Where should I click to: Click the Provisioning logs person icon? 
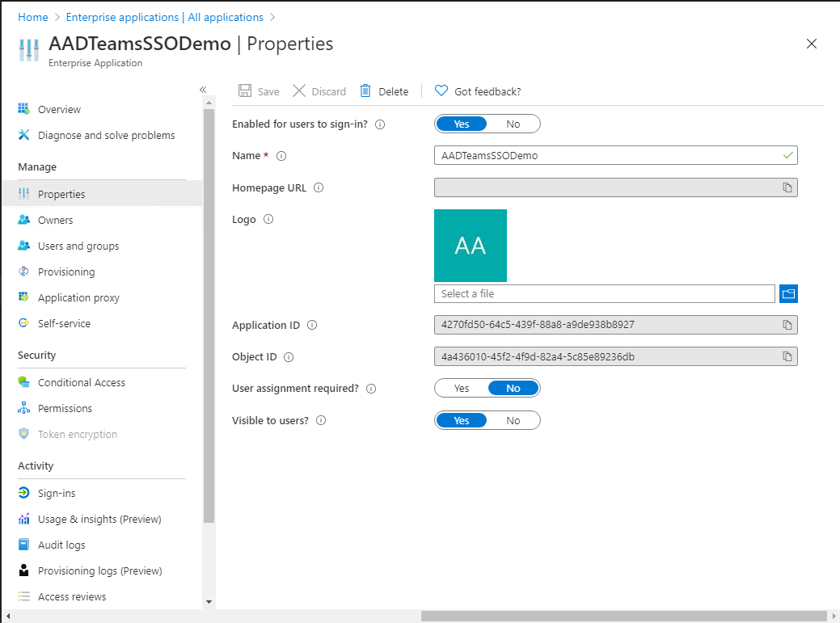(x=23, y=570)
